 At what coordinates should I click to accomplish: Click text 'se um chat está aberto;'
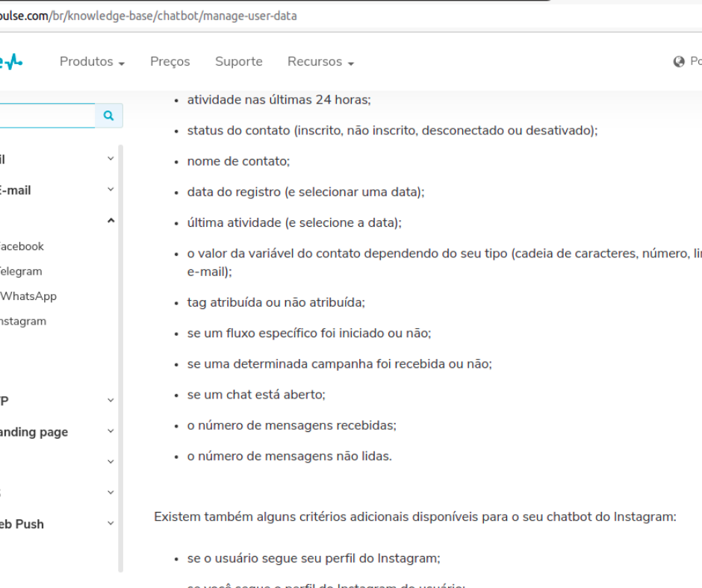click(x=256, y=395)
